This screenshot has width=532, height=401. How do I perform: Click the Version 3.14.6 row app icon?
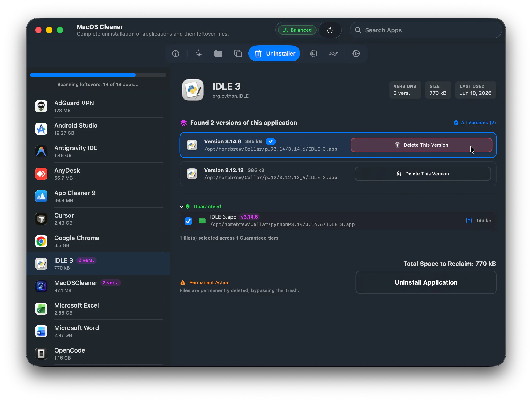tap(192, 145)
